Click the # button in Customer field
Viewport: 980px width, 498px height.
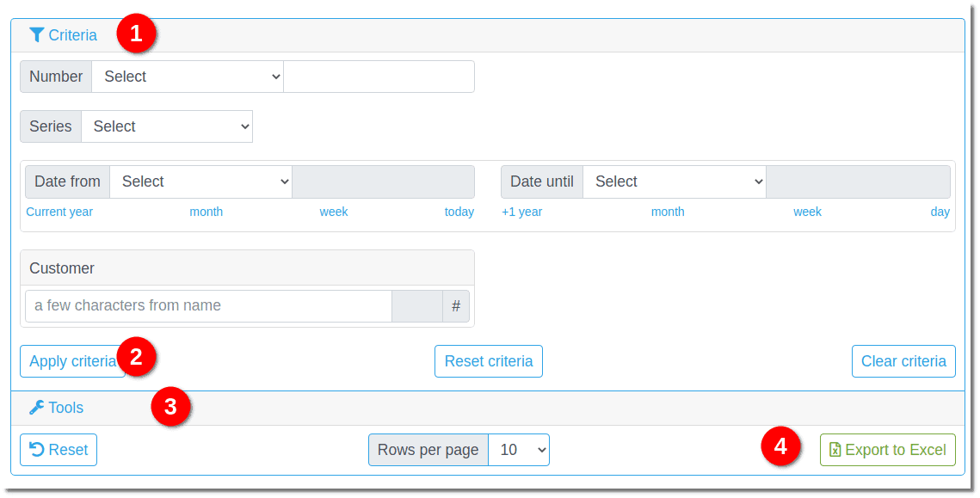[456, 306]
